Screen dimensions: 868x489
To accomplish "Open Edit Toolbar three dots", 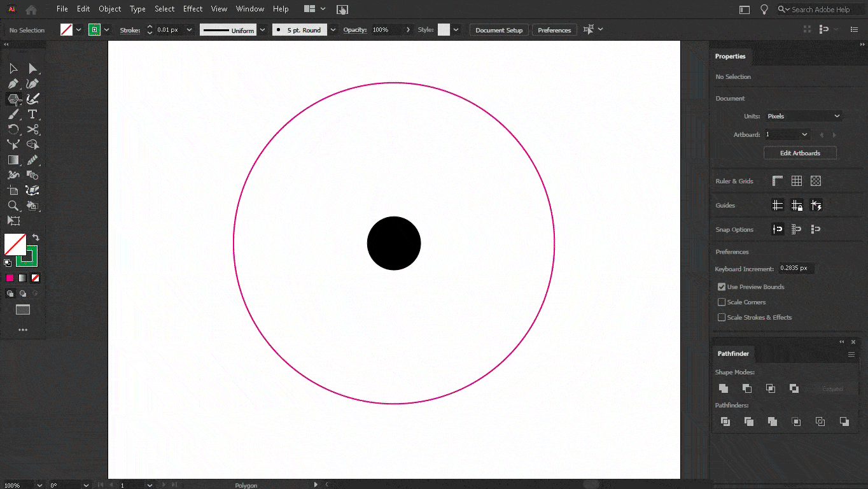I will [x=23, y=330].
